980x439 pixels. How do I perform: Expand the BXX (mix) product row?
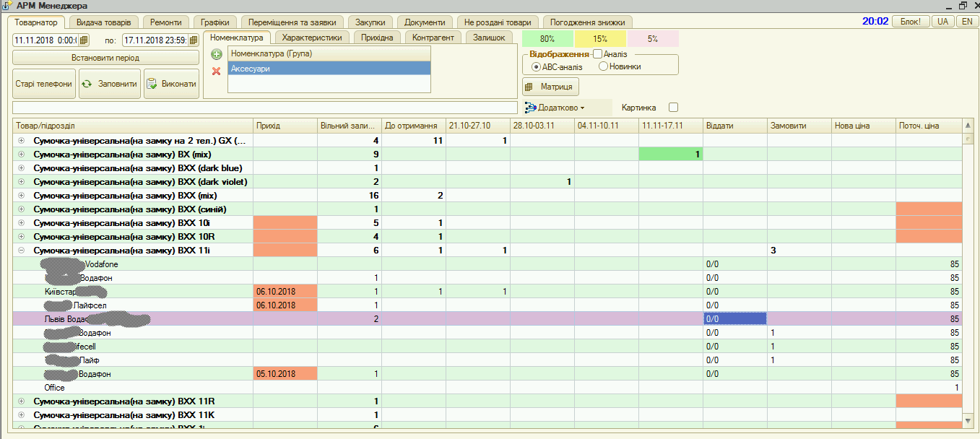[21, 196]
